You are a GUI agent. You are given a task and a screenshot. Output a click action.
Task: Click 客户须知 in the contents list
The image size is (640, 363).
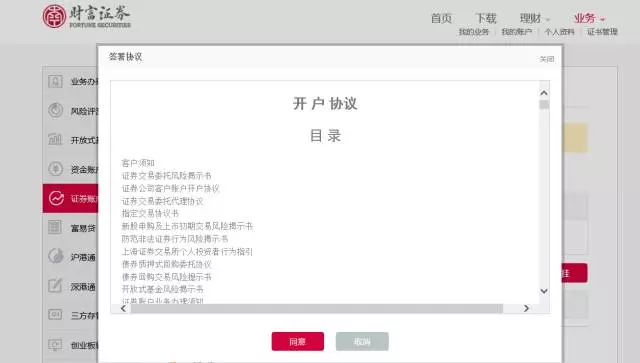click(x=138, y=163)
